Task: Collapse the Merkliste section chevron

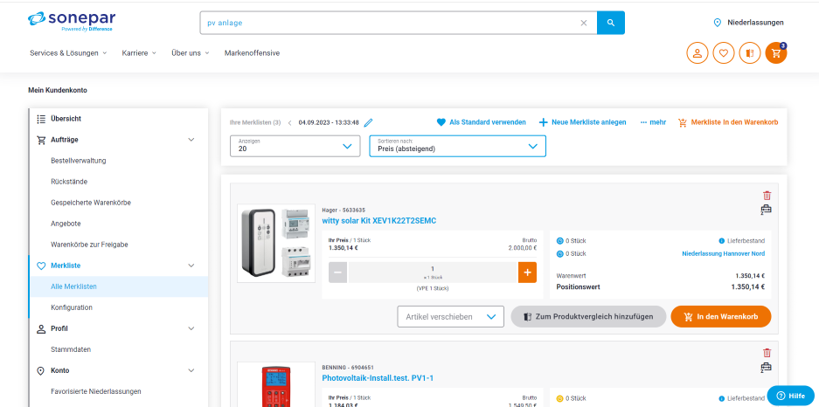Action: [x=191, y=265]
